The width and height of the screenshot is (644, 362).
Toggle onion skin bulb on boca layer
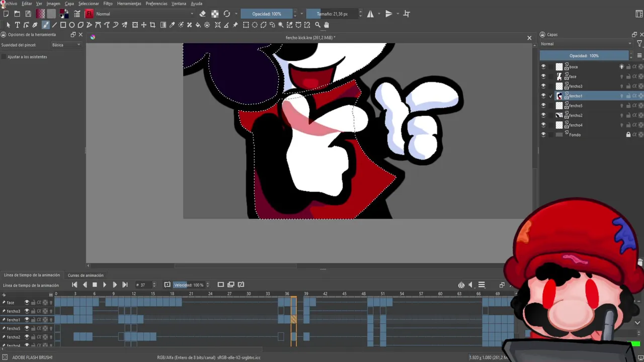point(622,67)
